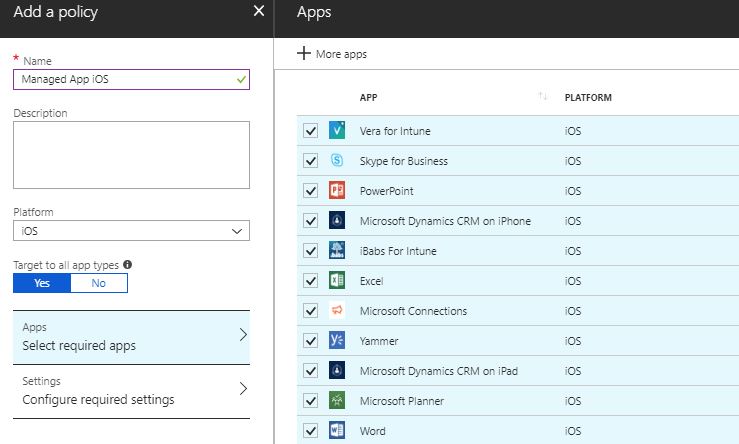Uncheck the Microsoft Planner checkbox
Viewport: 739px width, 444px height.
click(311, 401)
